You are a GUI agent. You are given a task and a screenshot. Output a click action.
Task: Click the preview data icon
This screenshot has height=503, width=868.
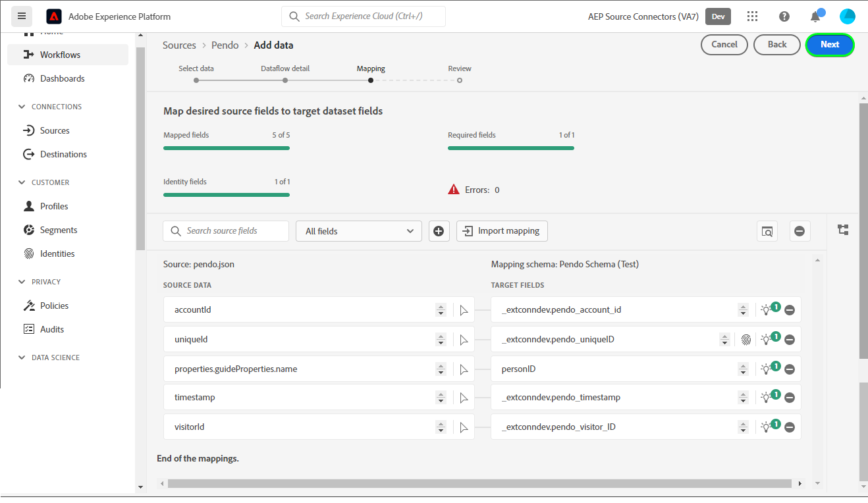(767, 231)
